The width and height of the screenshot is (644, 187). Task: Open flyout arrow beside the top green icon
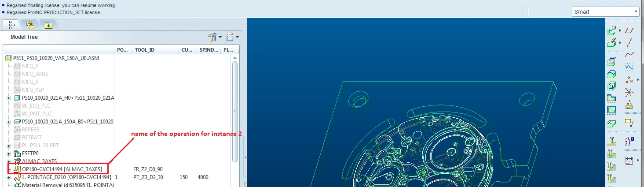point(620,30)
